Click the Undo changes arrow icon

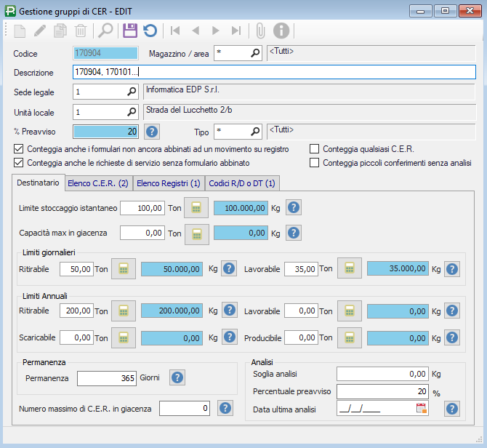[150, 31]
